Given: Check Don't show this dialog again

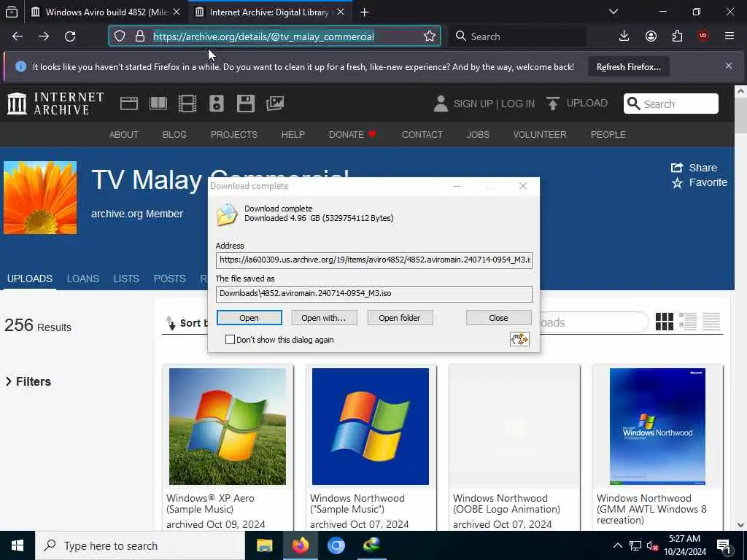Looking at the screenshot, I should point(230,340).
